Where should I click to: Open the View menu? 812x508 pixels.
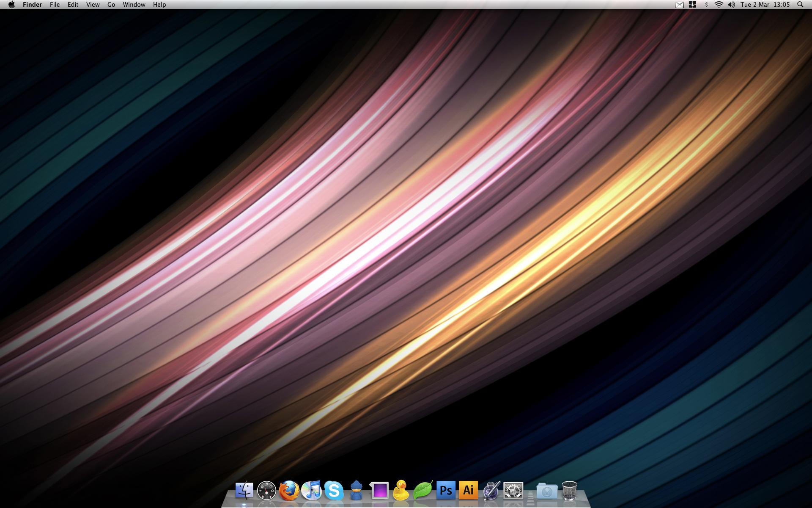(x=93, y=5)
